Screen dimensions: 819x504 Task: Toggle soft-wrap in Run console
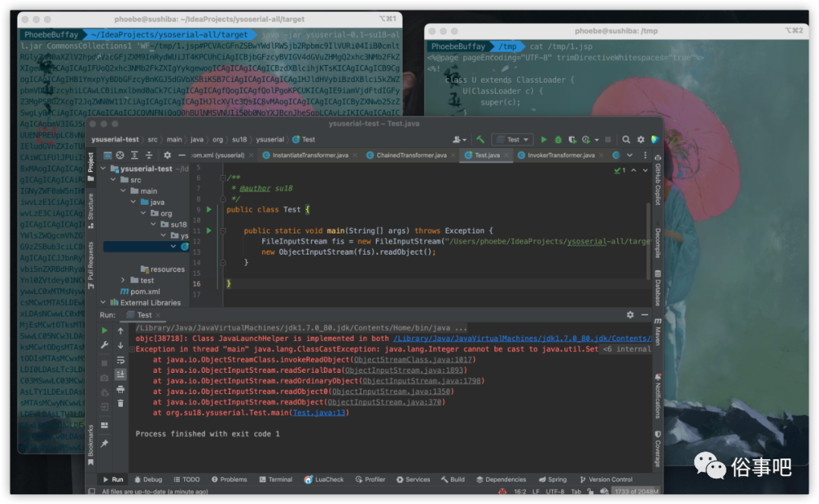121,360
